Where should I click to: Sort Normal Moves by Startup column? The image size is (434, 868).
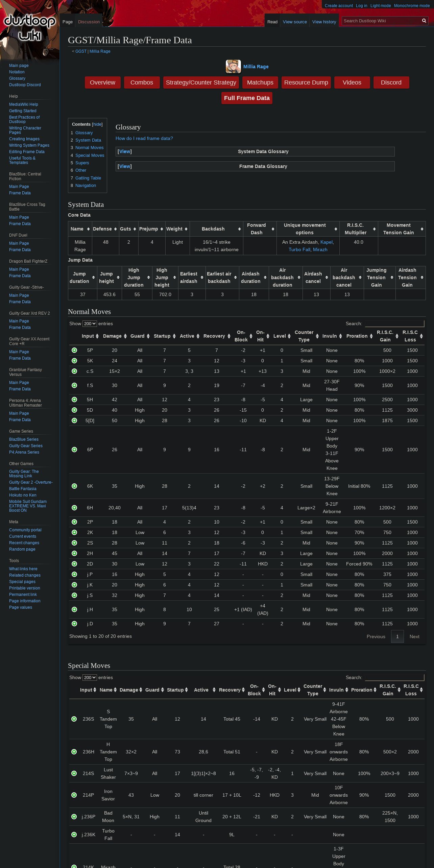165,336
